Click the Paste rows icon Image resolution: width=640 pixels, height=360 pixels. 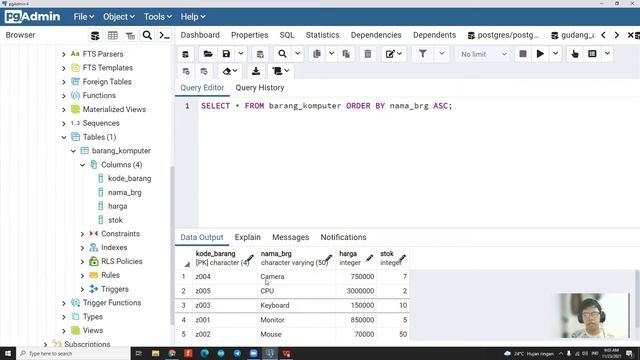pyautogui.click(x=346, y=54)
